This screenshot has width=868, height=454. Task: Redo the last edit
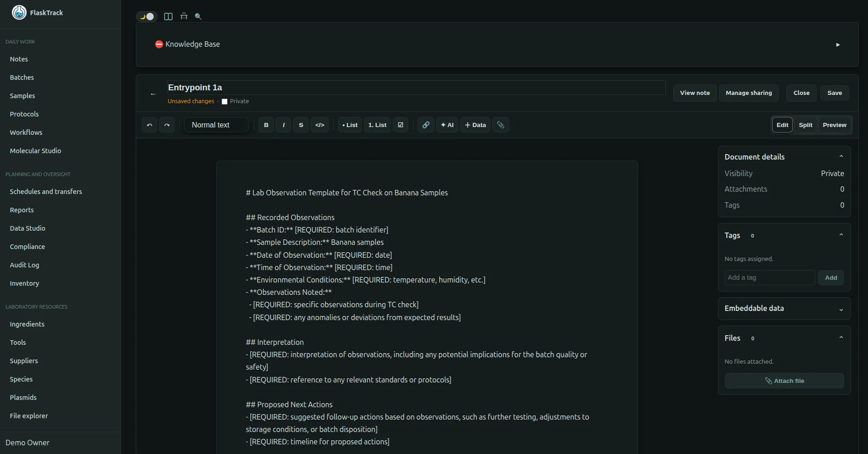pyautogui.click(x=167, y=125)
